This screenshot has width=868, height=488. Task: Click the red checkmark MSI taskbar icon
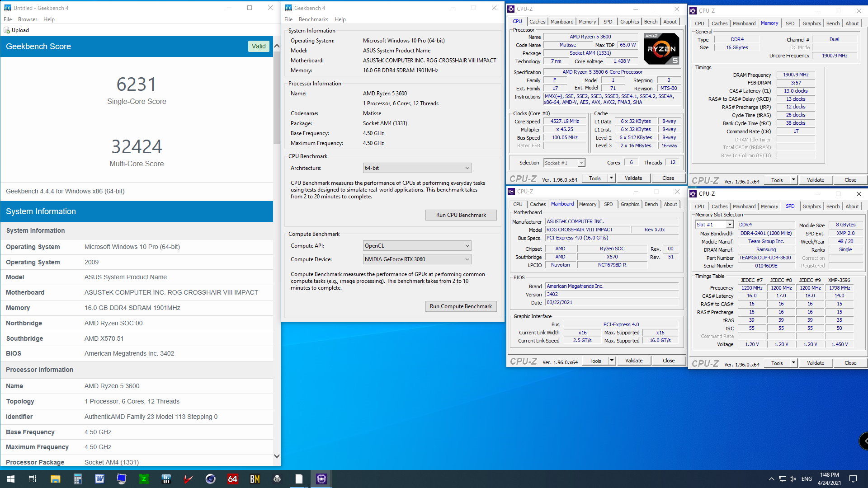[x=188, y=479]
